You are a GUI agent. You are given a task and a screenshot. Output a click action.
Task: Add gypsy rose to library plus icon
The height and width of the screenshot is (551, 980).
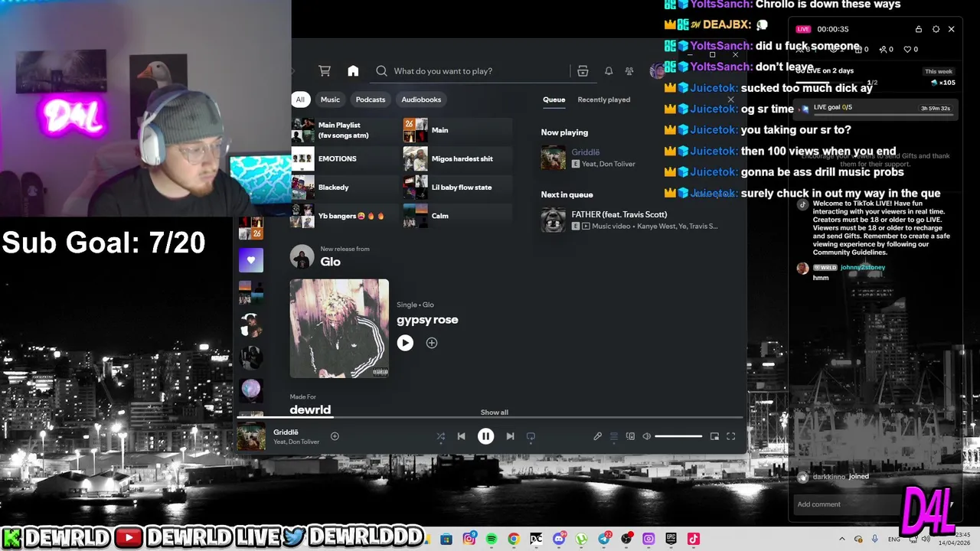(432, 343)
